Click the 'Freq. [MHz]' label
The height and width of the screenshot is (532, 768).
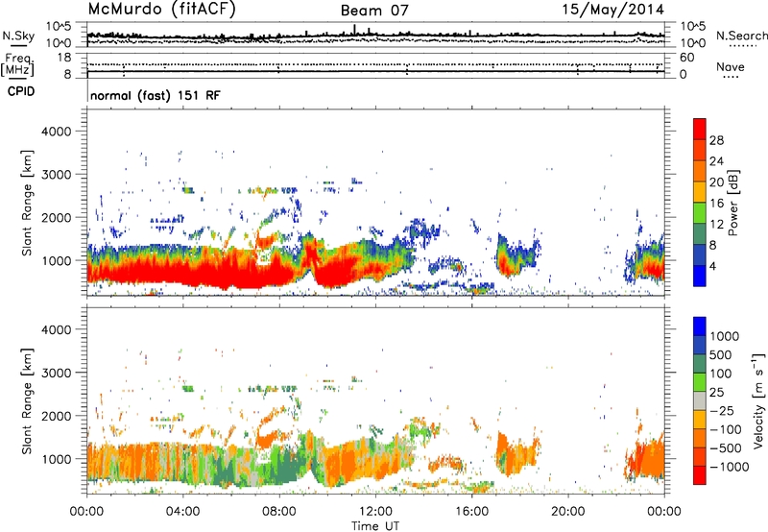17,65
